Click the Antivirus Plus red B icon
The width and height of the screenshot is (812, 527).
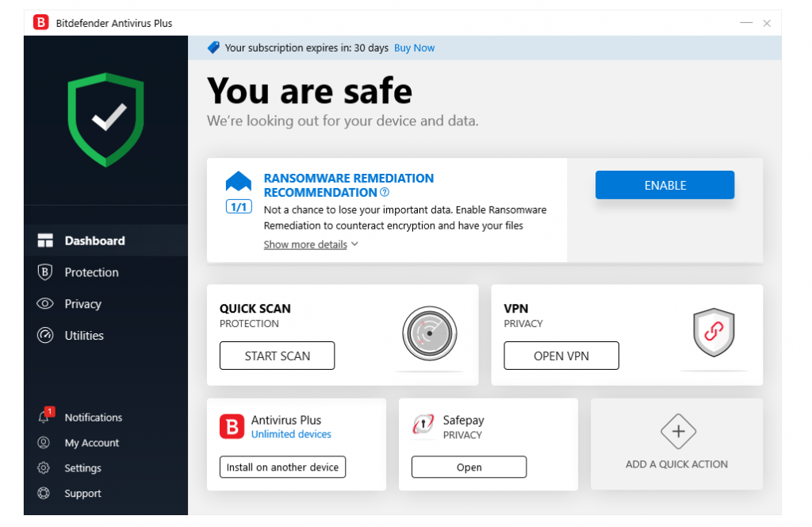click(x=232, y=426)
